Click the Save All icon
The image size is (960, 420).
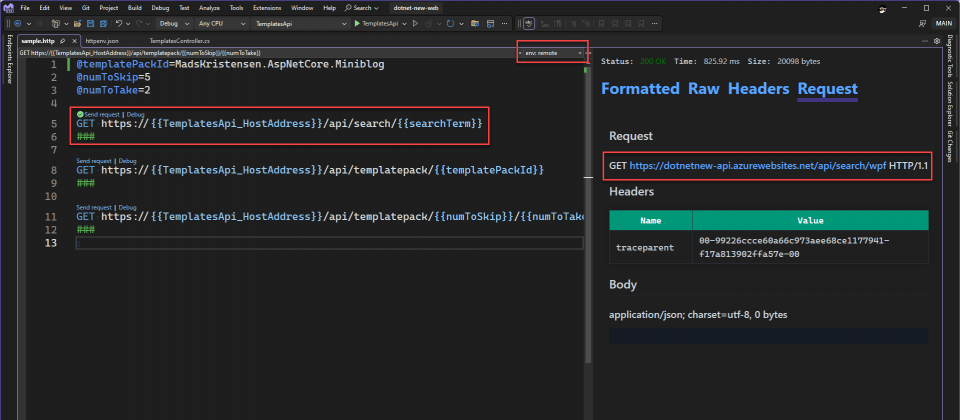click(103, 23)
